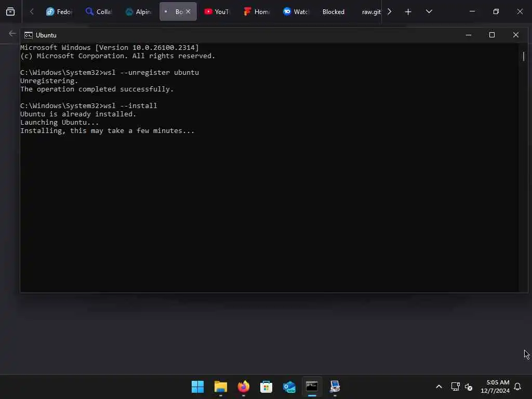Open the clock and date panel
The image size is (532, 399).
click(495, 387)
